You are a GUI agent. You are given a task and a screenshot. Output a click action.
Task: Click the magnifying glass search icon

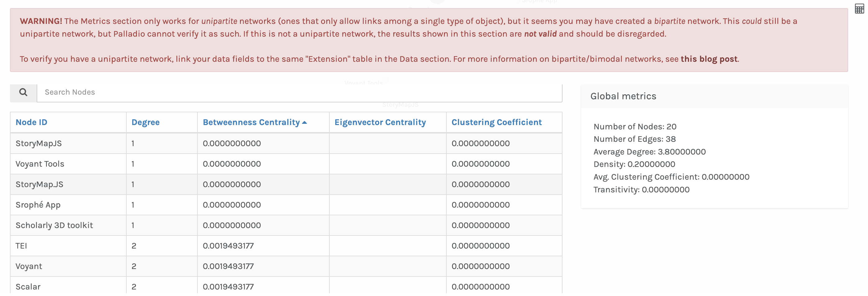(x=23, y=92)
